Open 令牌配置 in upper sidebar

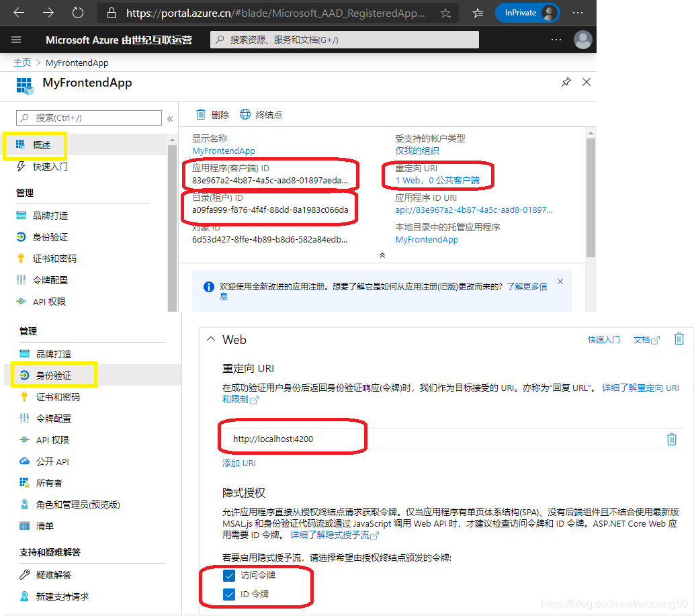(x=42, y=280)
